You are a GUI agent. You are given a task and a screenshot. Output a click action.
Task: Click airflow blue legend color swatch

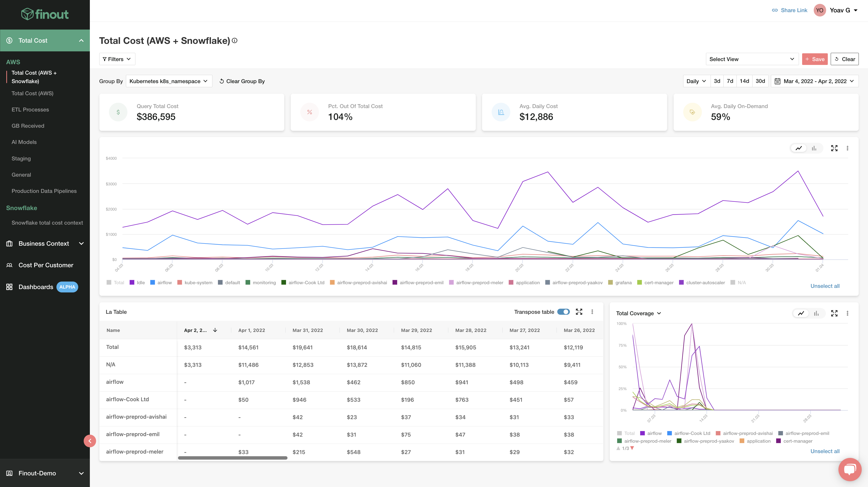coord(153,283)
